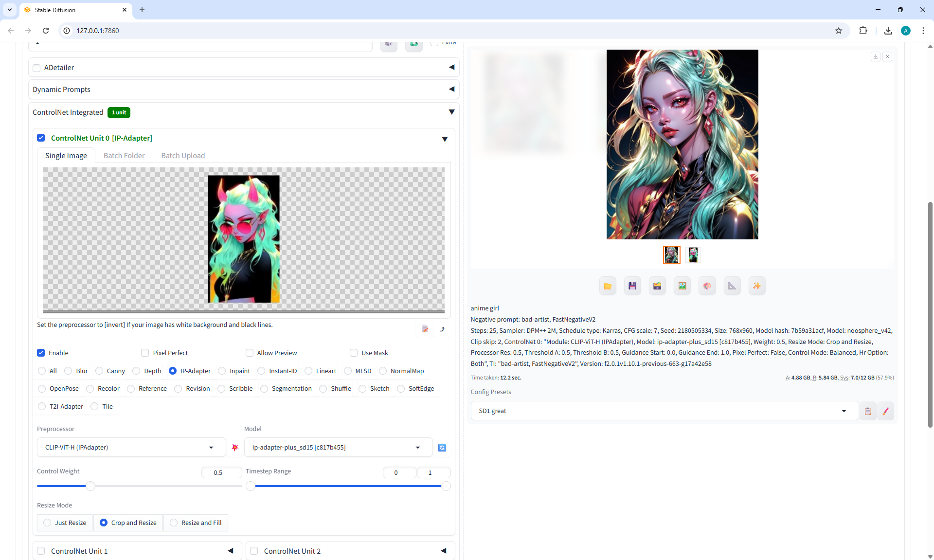Open the Preprocessor dropdown
Viewport: 934px width, 560px height.
(x=131, y=448)
